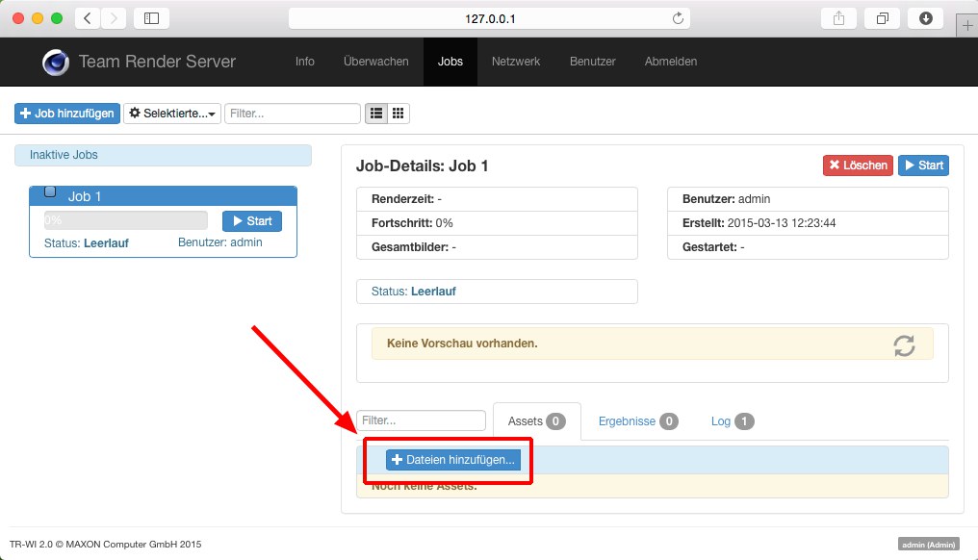
Task: Switch to grid view layout
Action: click(399, 114)
